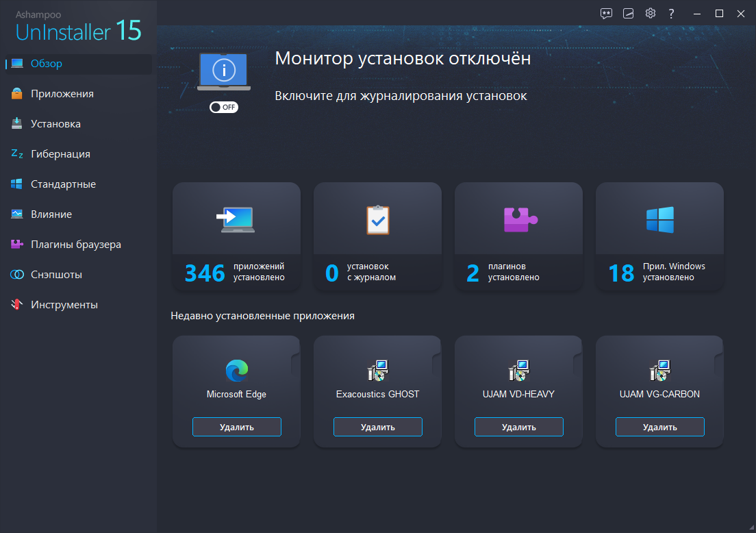Go to Приложения in the sidebar
Screen dimensions: 756x533
78,94
